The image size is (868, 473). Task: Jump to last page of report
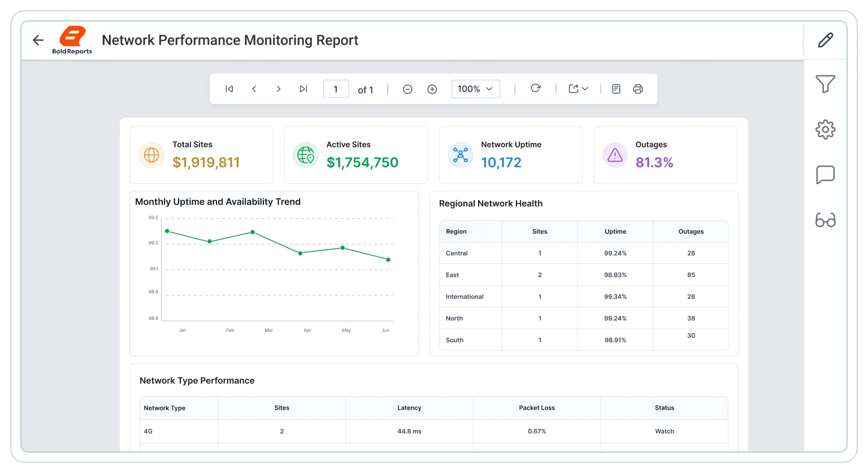[x=303, y=89]
